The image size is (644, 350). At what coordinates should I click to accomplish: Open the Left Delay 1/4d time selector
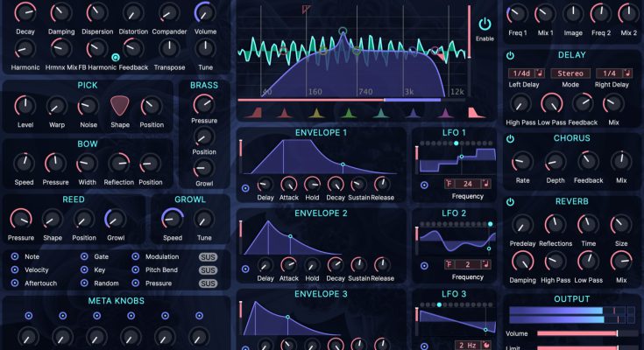coord(520,73)
